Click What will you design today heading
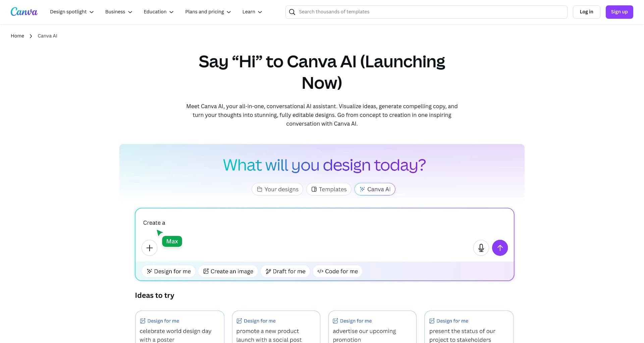Screen dimensions: 644x343 (x=324, y=165)
